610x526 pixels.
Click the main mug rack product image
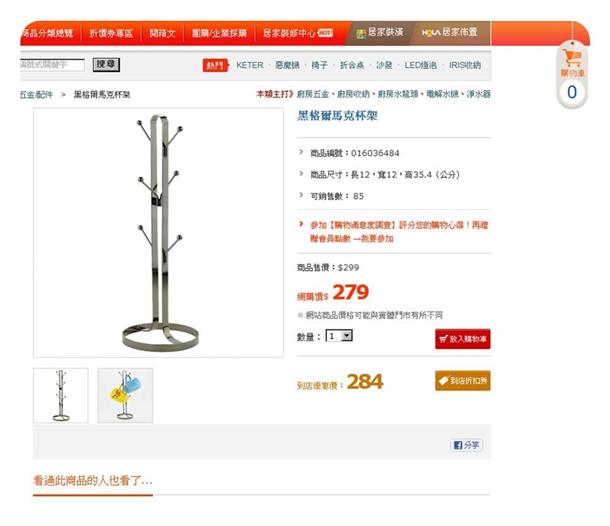click(x=158, y=233)
